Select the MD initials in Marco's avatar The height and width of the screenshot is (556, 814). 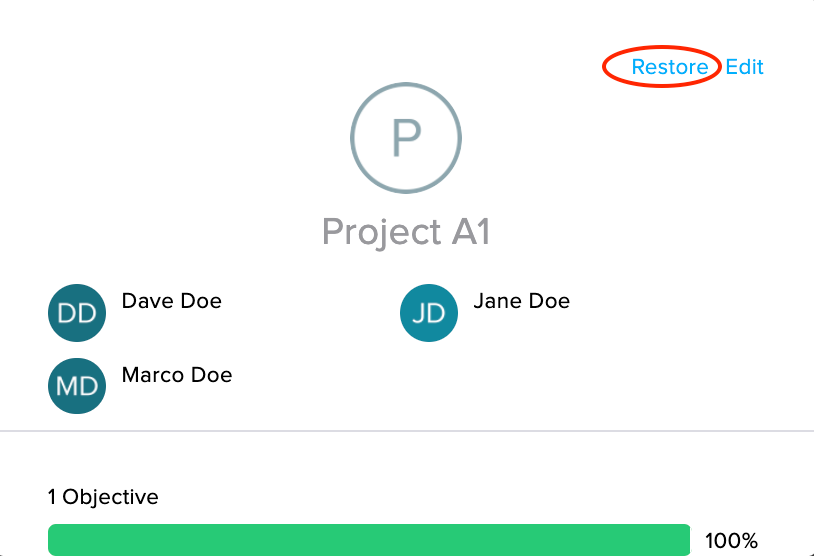[77, 386]
